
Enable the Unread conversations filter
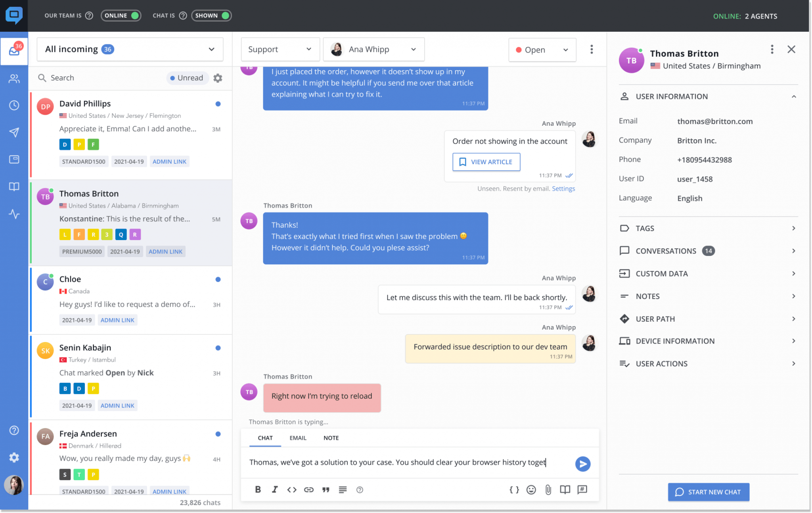click(x=188, y=78)
